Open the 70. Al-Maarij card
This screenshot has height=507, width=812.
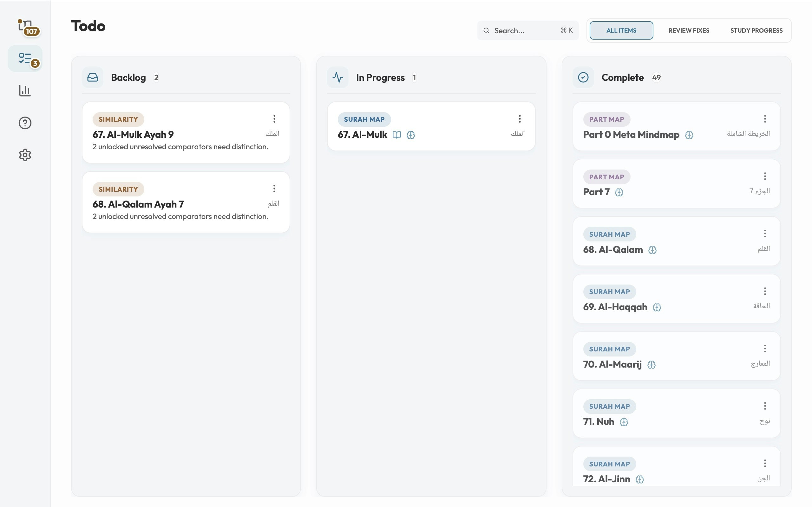click(x=677, y=356)
